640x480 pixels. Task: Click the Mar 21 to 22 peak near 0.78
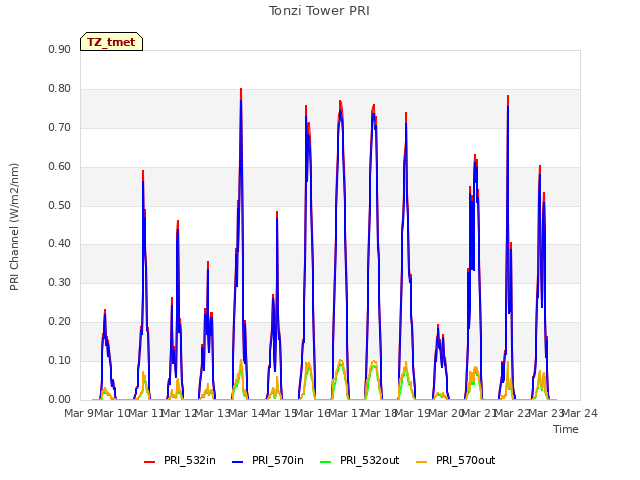point(508,96)
